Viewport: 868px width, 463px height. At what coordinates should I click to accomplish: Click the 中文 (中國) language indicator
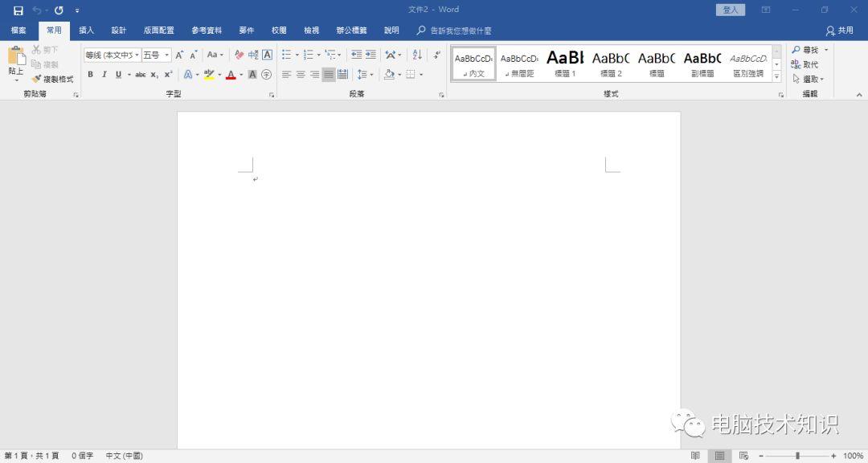(x=124, y=456)
